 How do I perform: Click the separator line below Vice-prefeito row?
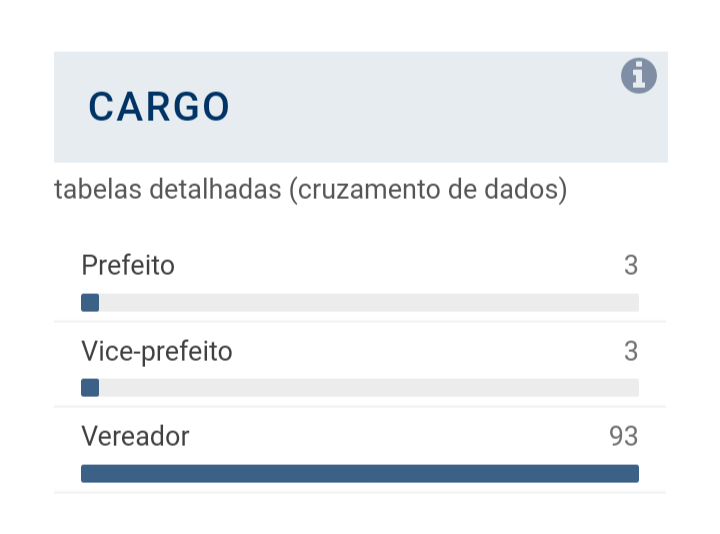(360, 407)
